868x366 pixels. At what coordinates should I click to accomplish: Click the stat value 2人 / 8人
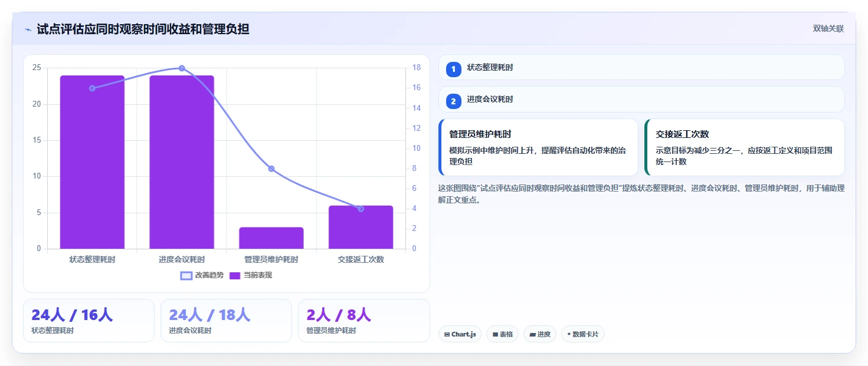(x=339, y=315)
